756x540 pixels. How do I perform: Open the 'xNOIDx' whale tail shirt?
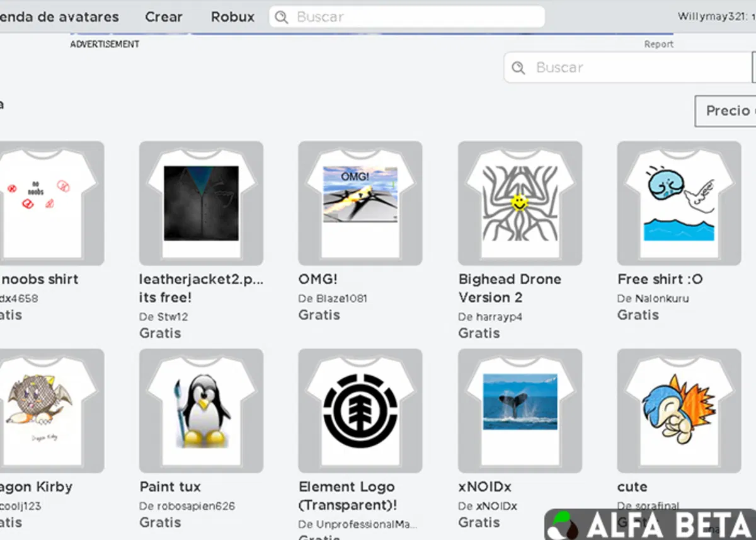(519, 410)
